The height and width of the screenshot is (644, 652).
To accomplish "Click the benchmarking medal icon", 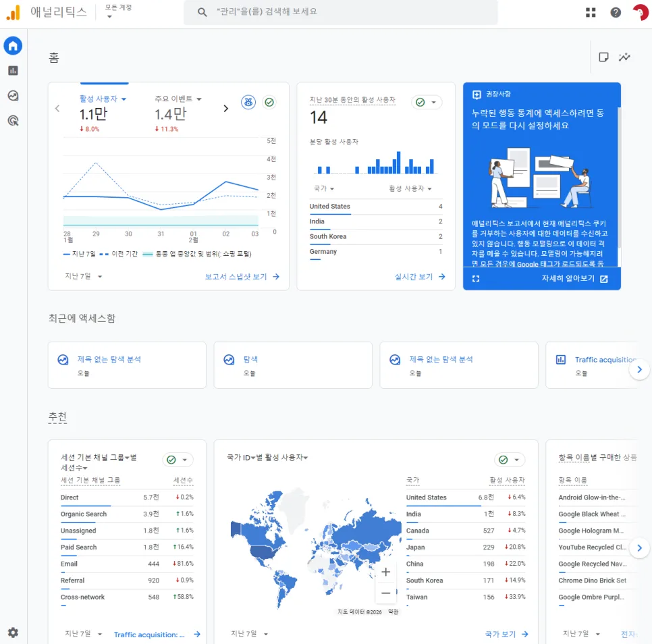I will click(248, 102).
